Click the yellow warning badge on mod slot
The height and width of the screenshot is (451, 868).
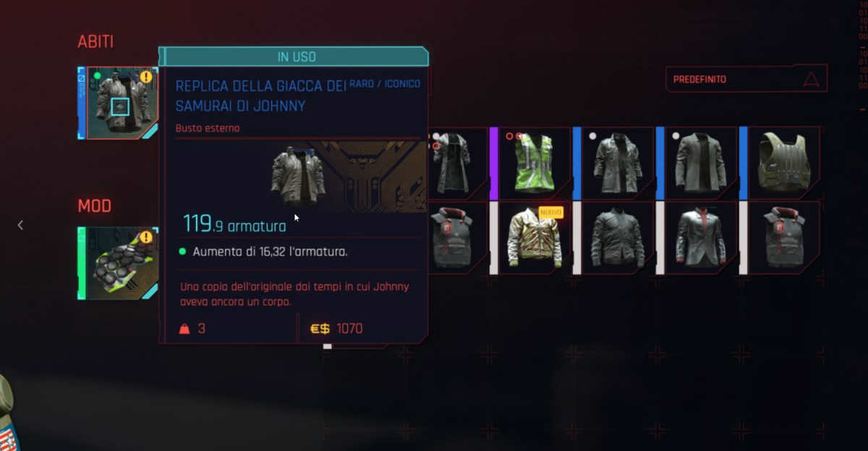(x=147, y=237)
